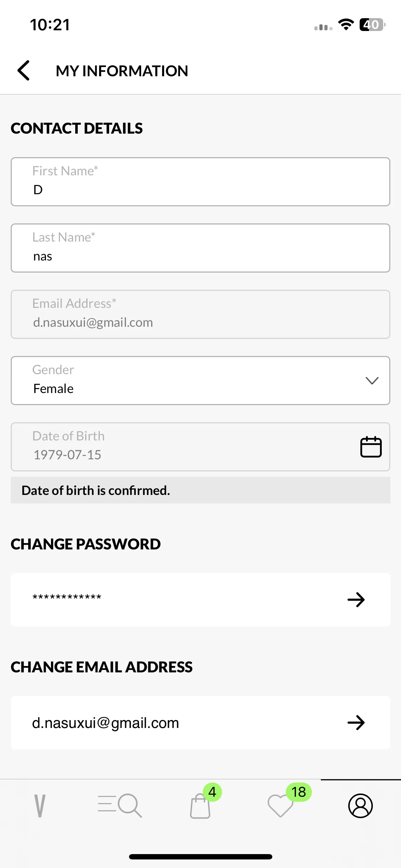This screenshot has width=401, height=868.
Task: Open the menu search icon
Action: point(120,805)
